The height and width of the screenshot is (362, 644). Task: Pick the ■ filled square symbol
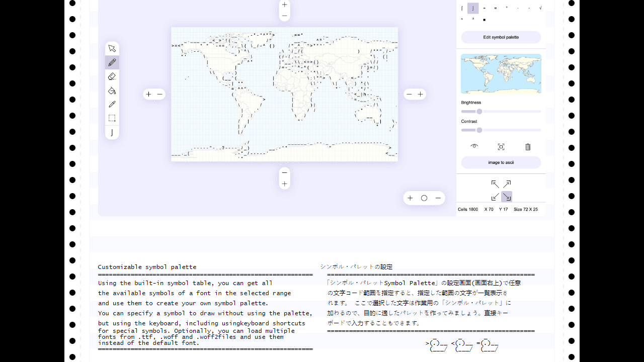tap(484, 20)
